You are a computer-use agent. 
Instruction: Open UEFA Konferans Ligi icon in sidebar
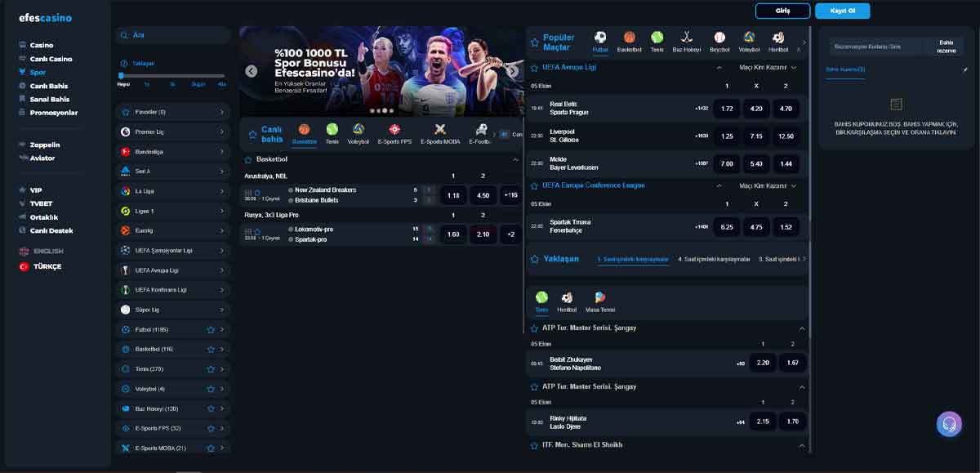(126, 290)
